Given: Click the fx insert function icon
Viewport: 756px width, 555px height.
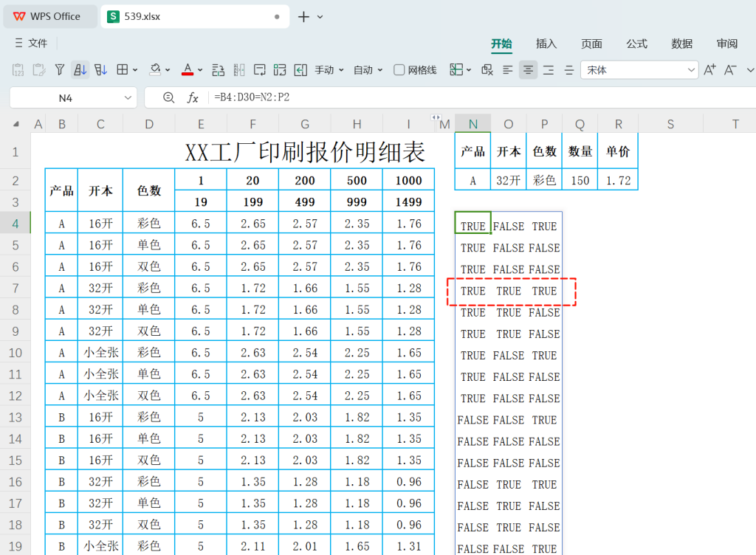Looking at the screenshot, I should 193,98.
